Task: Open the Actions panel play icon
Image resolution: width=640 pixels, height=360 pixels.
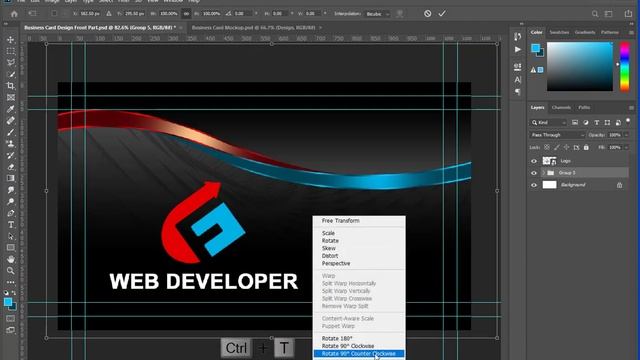Action: tap(518, 49)
